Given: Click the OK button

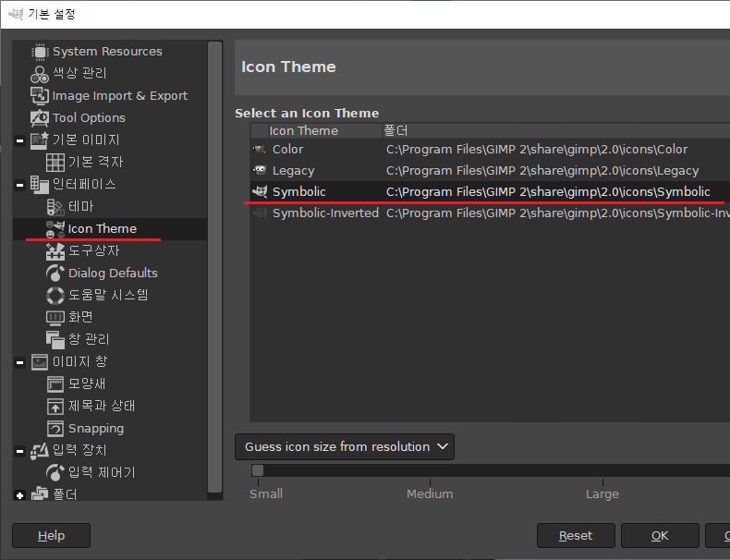Looking at the screenshot, I should 660,535.
